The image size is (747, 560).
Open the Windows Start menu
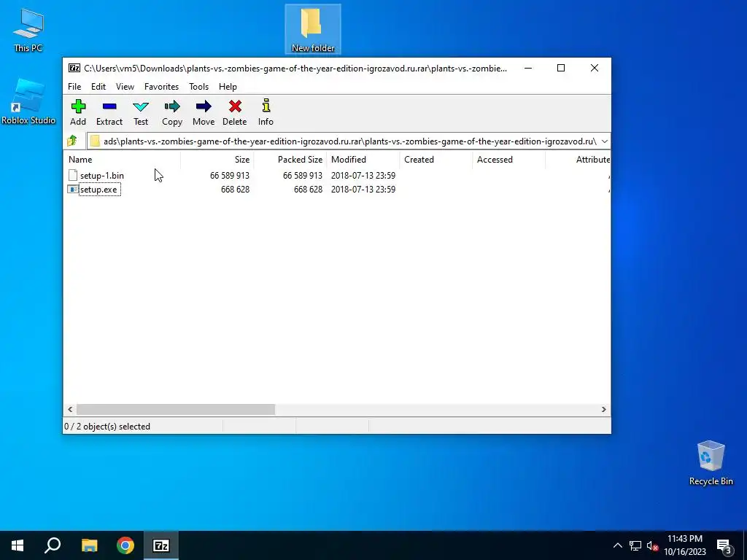pyautogui.click(x=18, y=545)
